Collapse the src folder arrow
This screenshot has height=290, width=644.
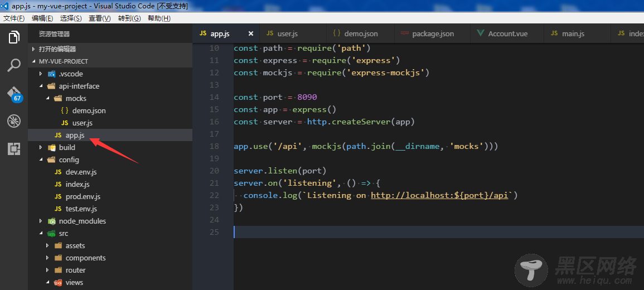pos(41,233)
